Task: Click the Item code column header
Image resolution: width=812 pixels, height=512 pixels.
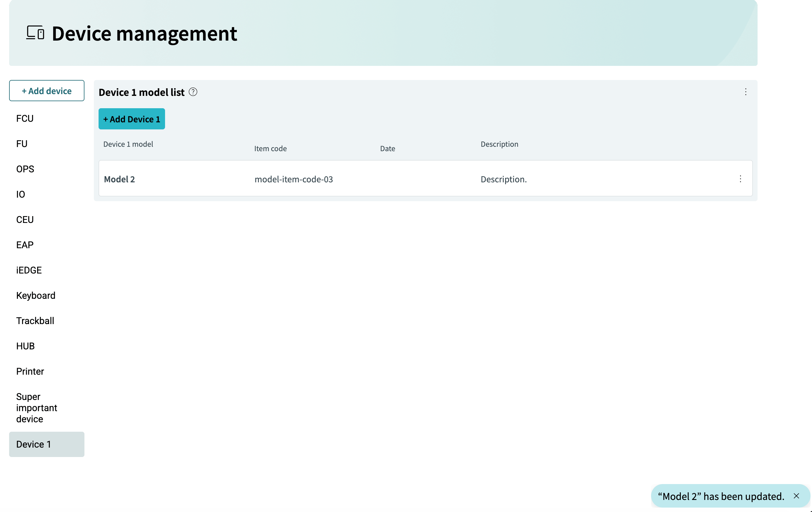Action: pos(270,148)
